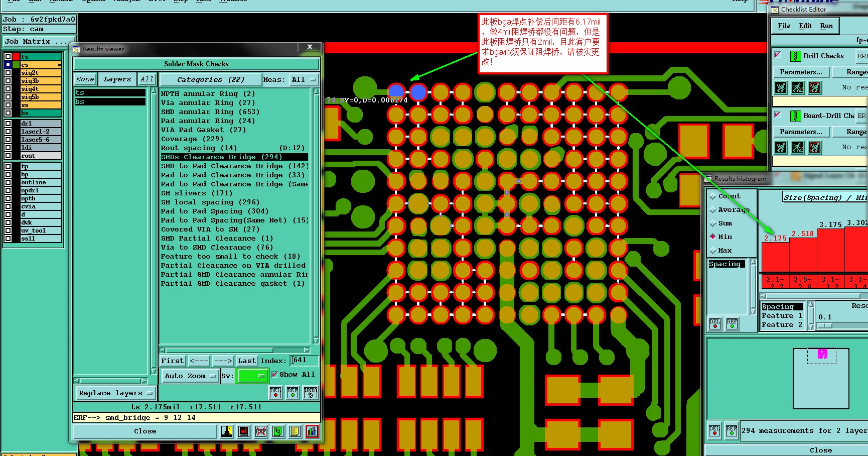This screenshot has height=456, width=868.
Task: Click the UNDO icon in Results viewer
Action: [311, 392]
